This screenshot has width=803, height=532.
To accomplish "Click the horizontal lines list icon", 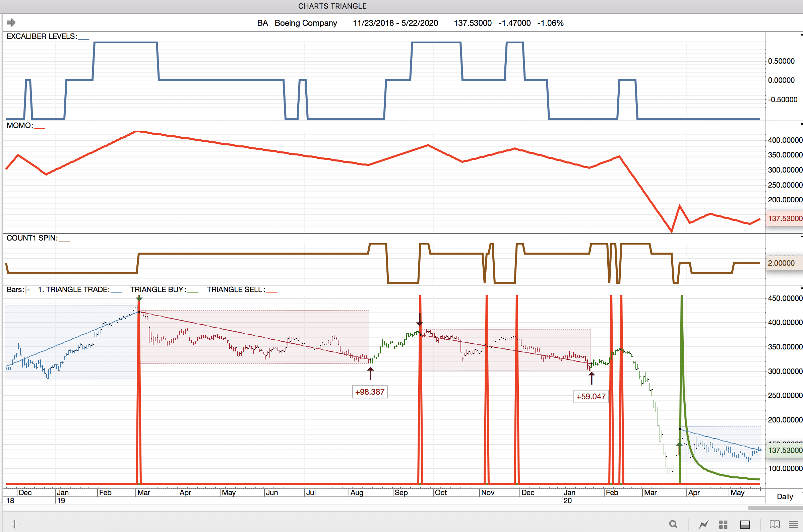I will point(794,524).
